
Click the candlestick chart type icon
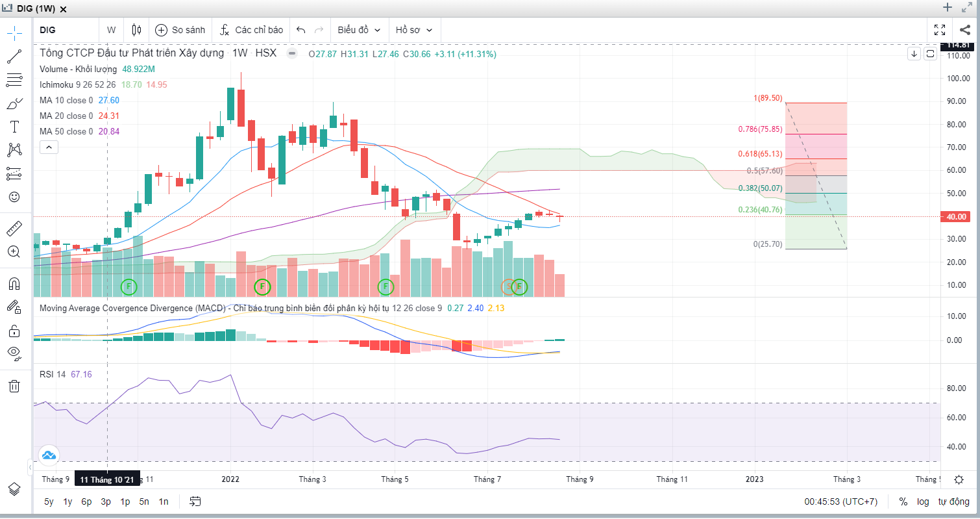point(136,30)
